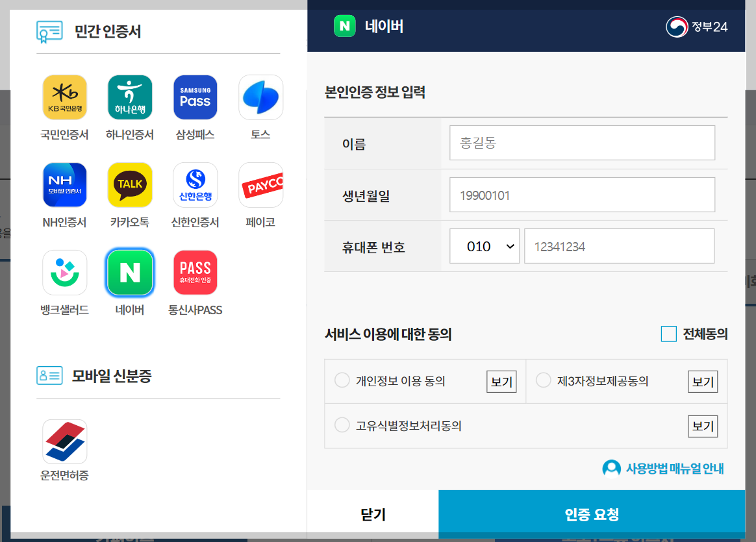Viewport: 756px width, 542px height.
Task: Click the 인증 요청 button
Action: [592, 514]
